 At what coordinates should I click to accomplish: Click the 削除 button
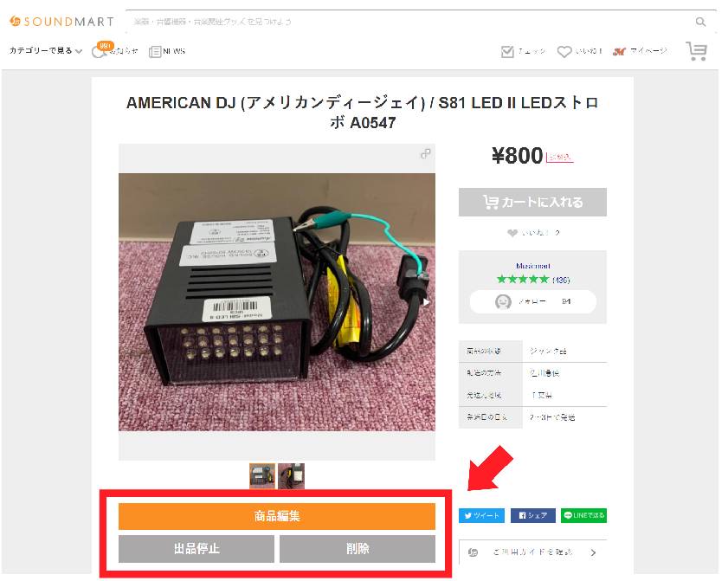pos(358,549)
